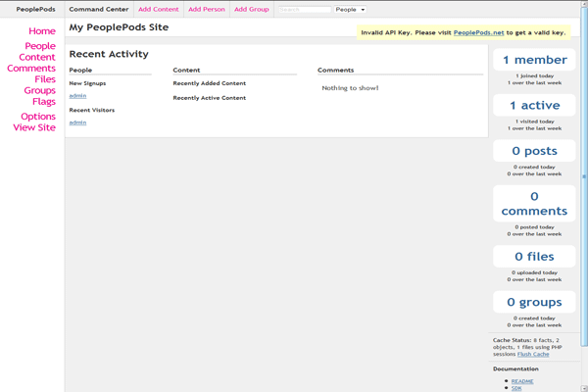Open admin under New Signups
The image size is (588, 392).
point(77,96)
